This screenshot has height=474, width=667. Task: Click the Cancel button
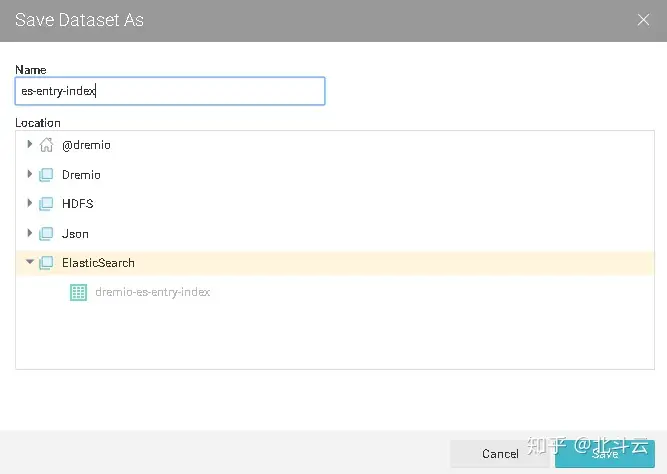tap(500, 454)
